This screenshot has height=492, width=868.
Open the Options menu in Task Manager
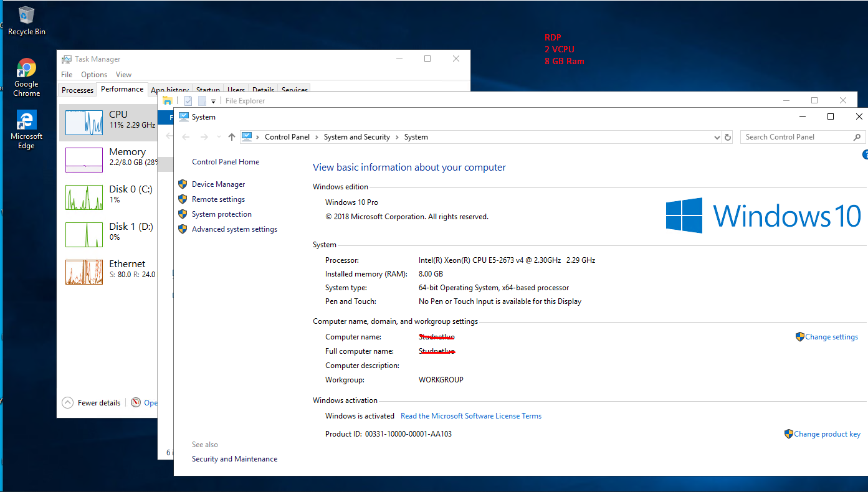click(x=93, y=74)
